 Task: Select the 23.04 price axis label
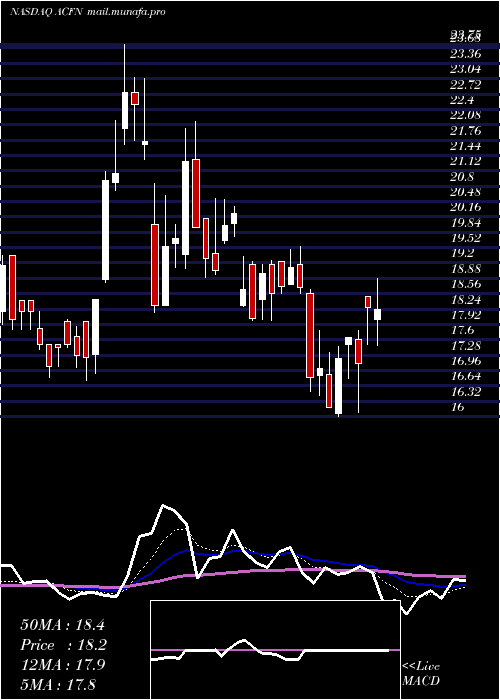point(466,69)
